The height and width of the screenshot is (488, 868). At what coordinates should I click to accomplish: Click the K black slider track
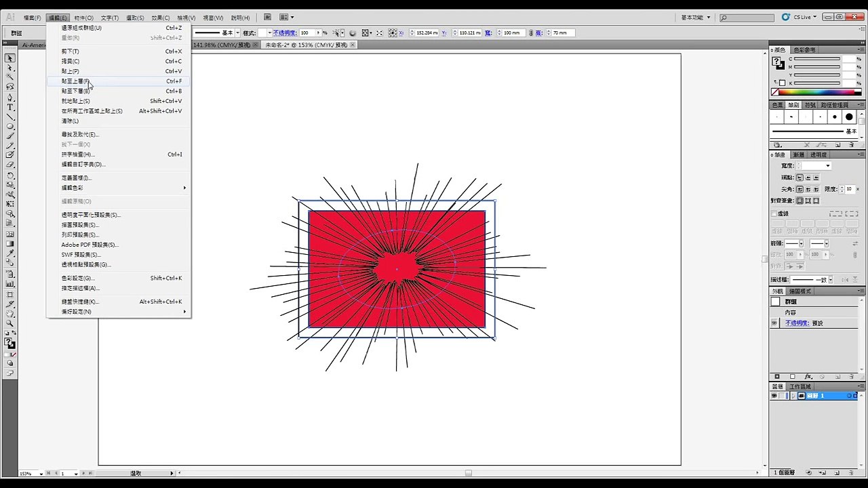tap(817, 83)
